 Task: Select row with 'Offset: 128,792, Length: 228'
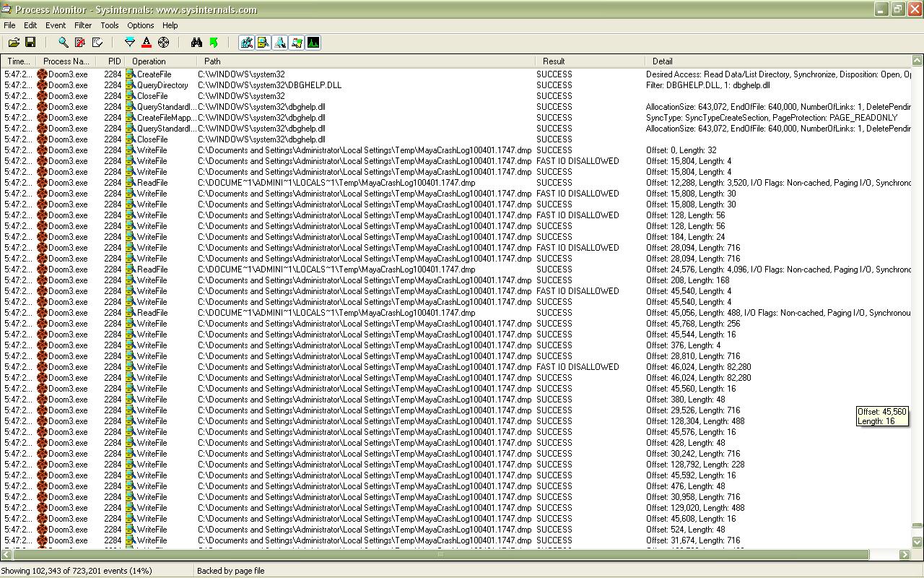click(456, 465)
